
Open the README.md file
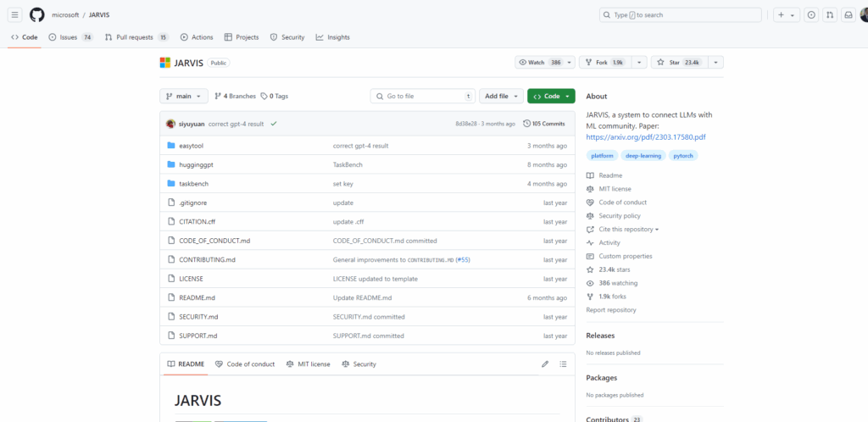197,297
